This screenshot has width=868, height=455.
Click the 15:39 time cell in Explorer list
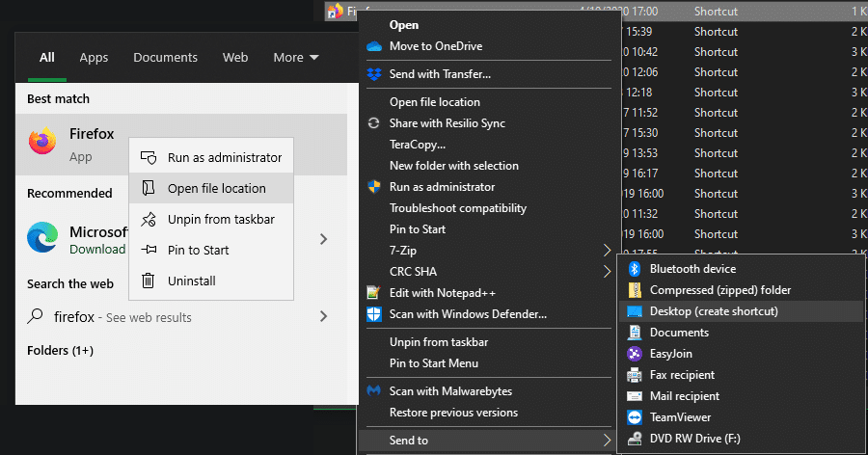click(x=638, y=32)
